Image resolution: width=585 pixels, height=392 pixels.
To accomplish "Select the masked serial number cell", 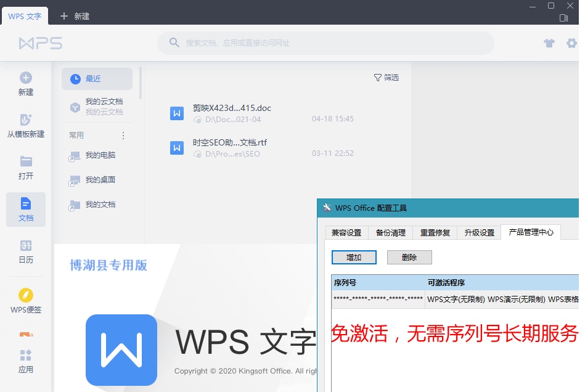I will [378, 299].
